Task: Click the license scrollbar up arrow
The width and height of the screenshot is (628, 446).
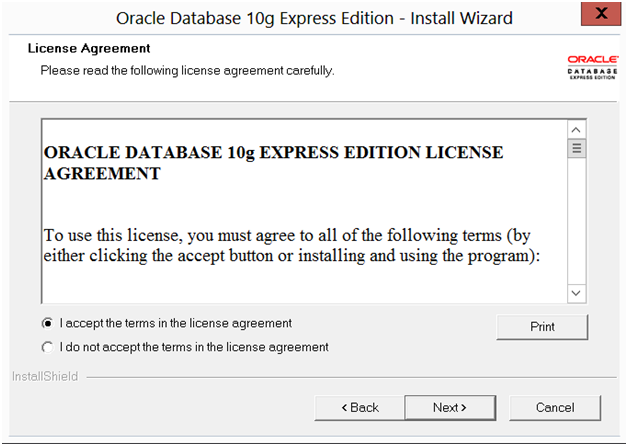Action: tap(576, 130)
